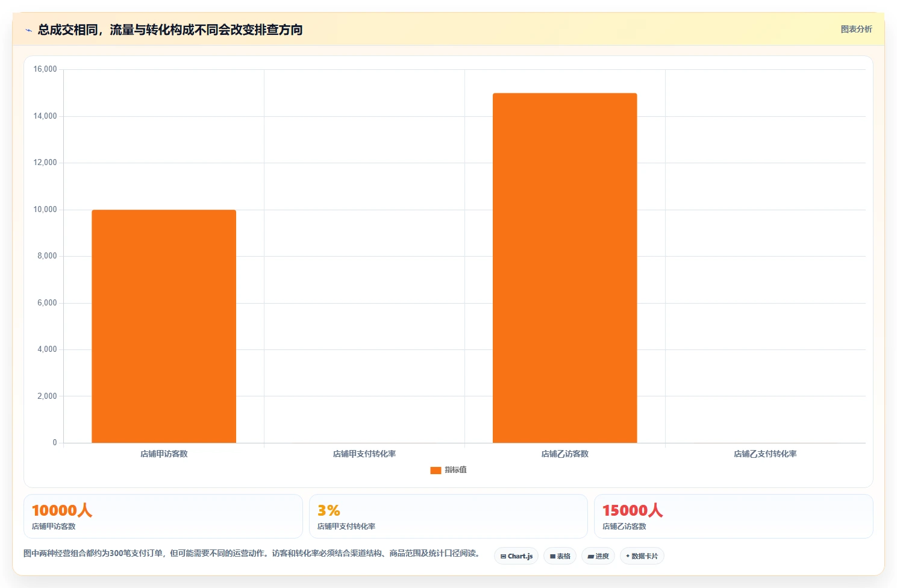This screenshot has width=897, height=588.
Task: Click 店铺乙访客数 caption under 15000人
Action: (624, 527)
